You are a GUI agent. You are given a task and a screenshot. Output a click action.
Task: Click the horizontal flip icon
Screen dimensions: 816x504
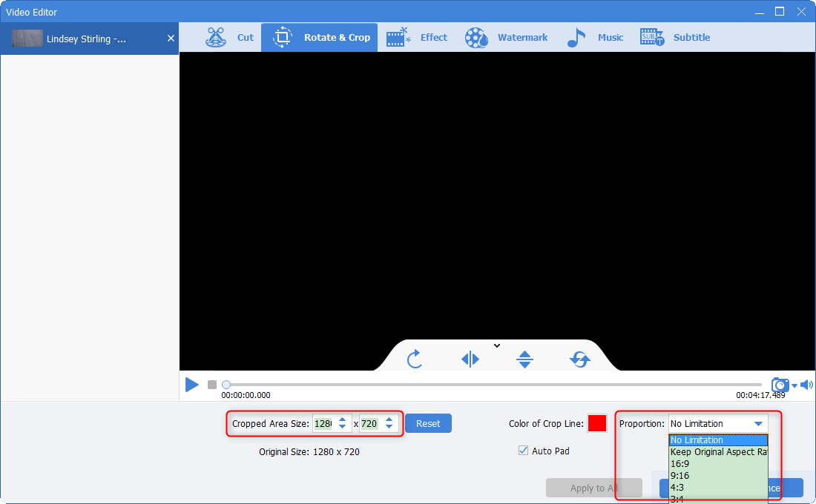pyautogui.click(x=470, y=359)
